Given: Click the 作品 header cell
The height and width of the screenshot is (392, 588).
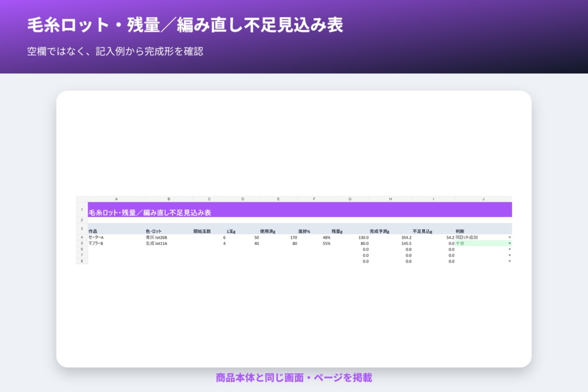Looking at the screenshot, I should [x=116, y=228].
